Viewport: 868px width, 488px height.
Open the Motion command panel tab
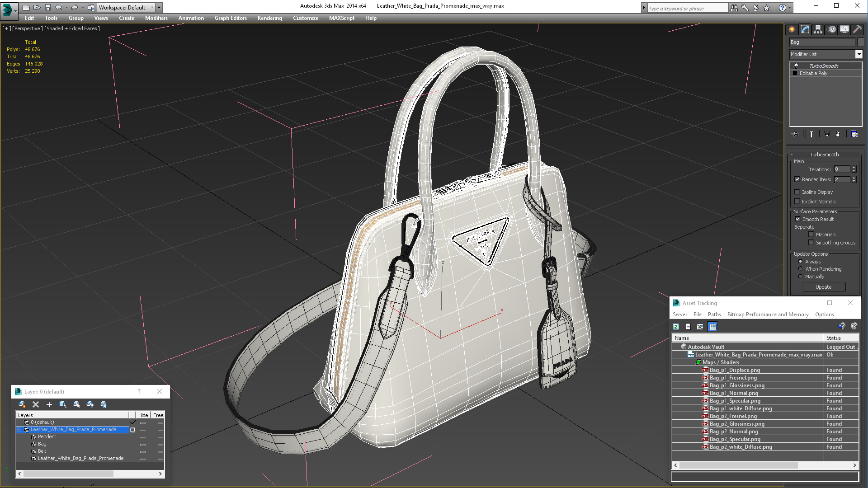point(832,29)
